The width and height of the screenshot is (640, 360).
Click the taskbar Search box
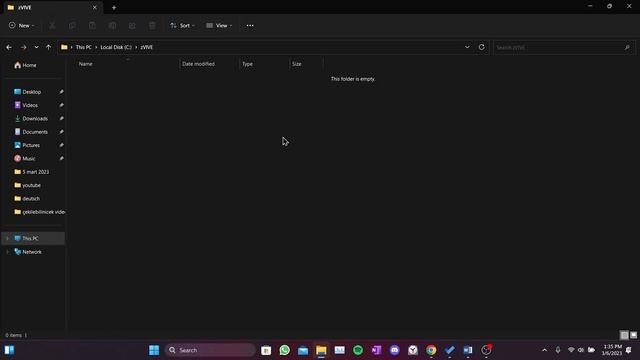click(210, 350)
